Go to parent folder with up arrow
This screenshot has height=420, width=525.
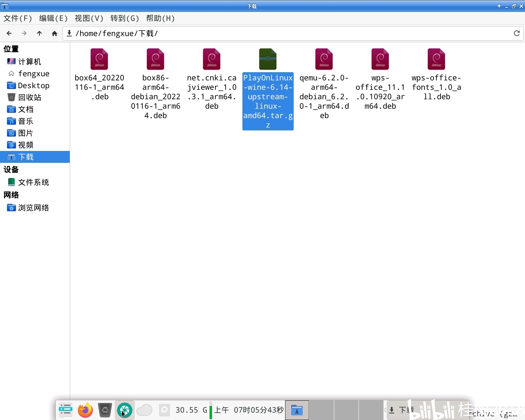tap(39, 33)
